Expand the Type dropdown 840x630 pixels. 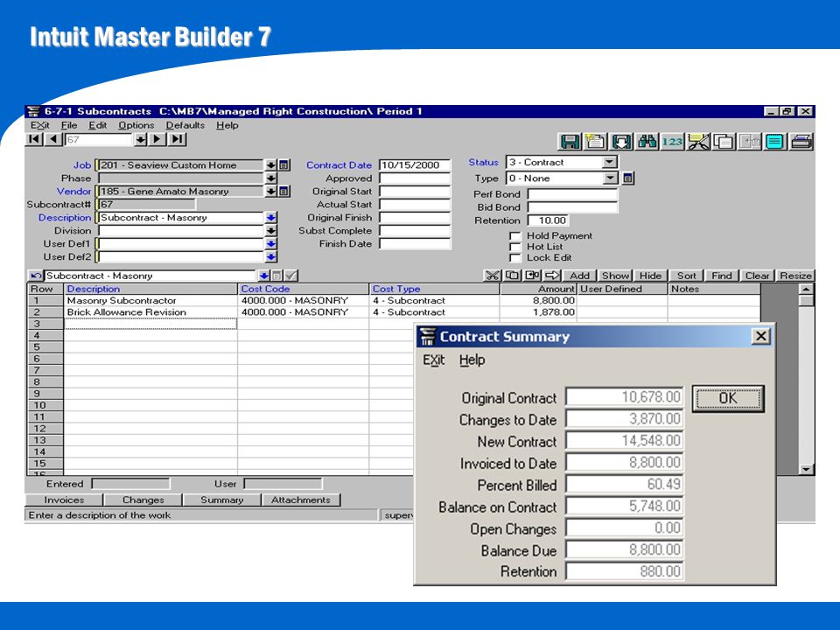[x=610, y=178]
